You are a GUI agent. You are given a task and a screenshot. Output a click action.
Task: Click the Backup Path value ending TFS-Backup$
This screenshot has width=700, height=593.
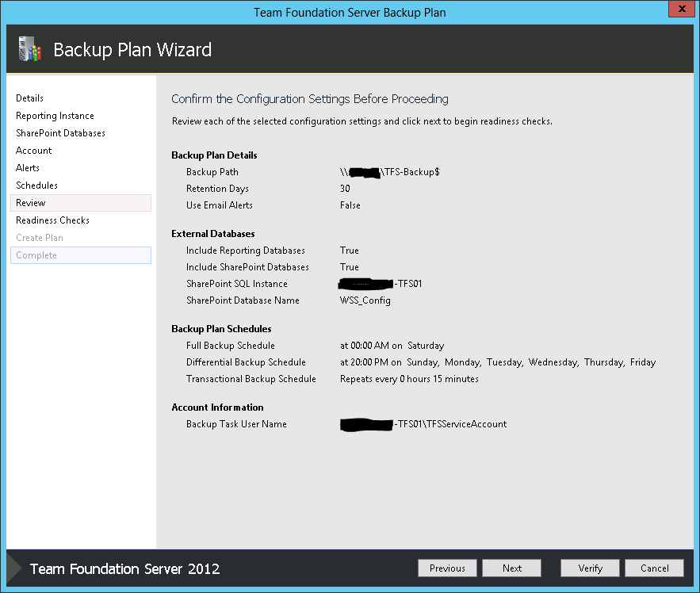(x=390, y=172)
